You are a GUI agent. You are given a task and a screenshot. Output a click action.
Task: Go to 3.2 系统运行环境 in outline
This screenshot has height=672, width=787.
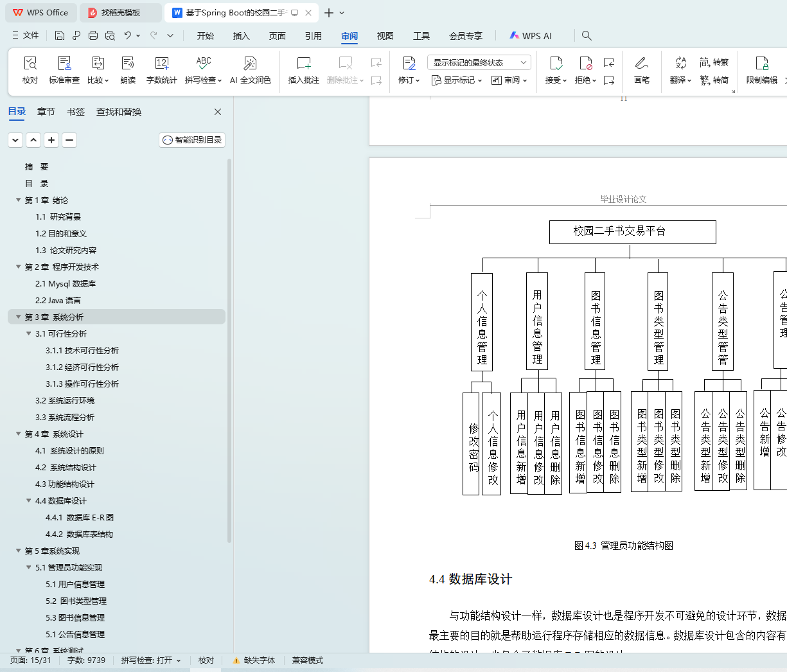pos(65,400)
